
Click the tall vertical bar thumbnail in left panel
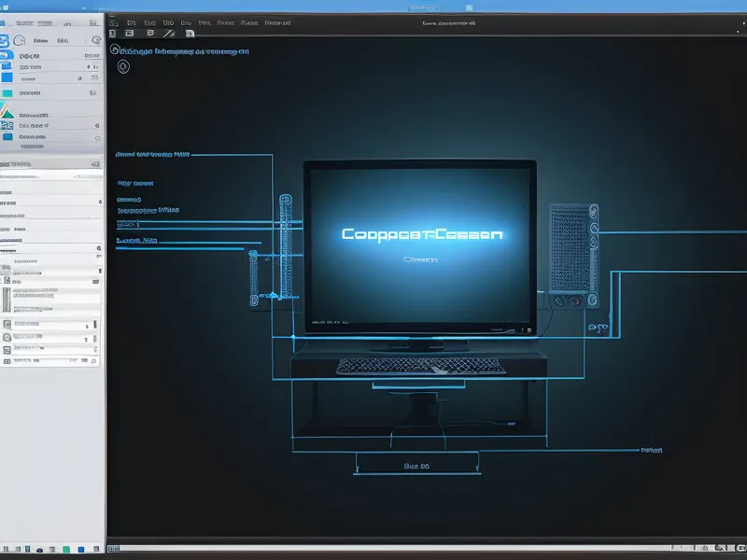(x=7, y=300)
